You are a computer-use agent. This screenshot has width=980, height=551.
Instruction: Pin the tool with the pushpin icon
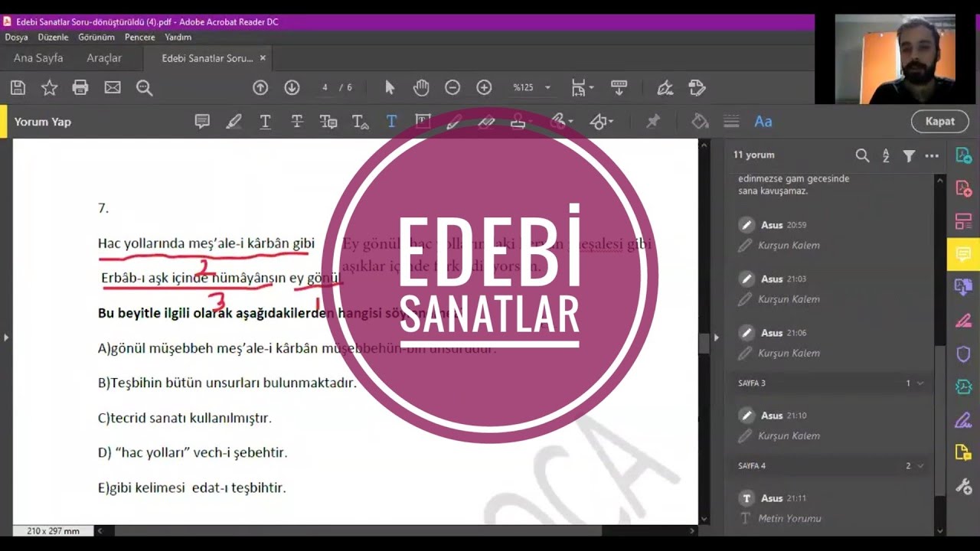653,122
